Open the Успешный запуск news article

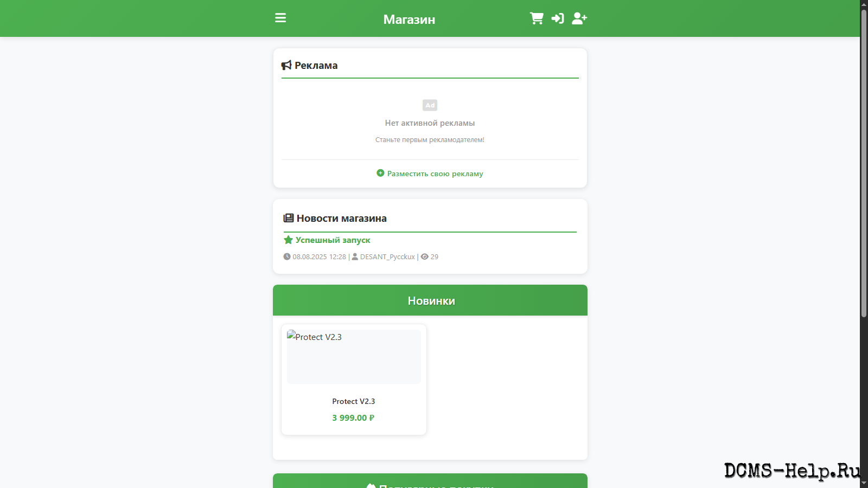pyautogui.click(x=333, y=240)
